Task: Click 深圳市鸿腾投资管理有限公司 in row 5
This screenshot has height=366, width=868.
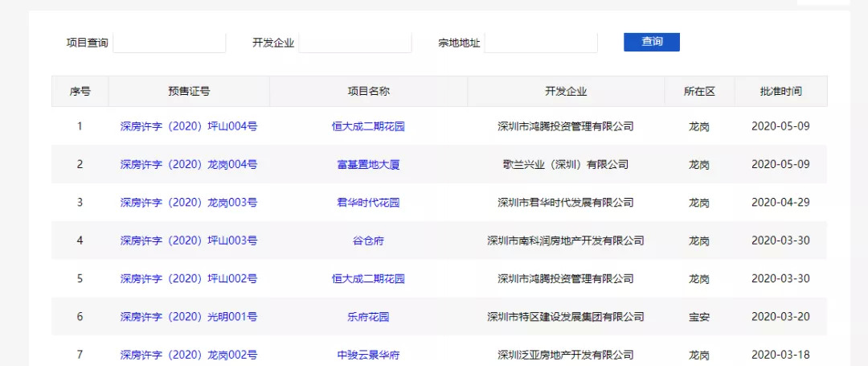Action: pyautogui.click(x=566, y=279)
